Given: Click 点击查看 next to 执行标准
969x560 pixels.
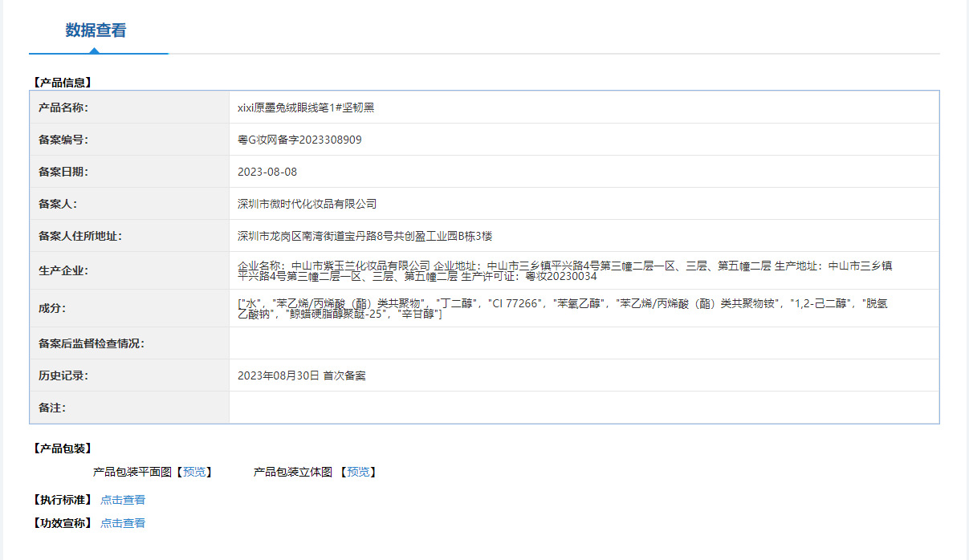Looking at the screenshot, I should coord(123,500).
